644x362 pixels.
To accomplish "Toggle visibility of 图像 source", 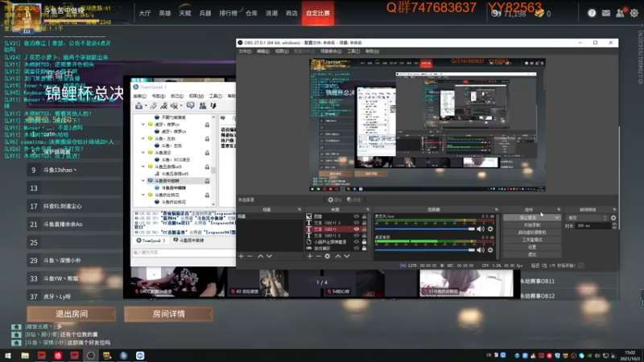I will click(x=357, y=216).
